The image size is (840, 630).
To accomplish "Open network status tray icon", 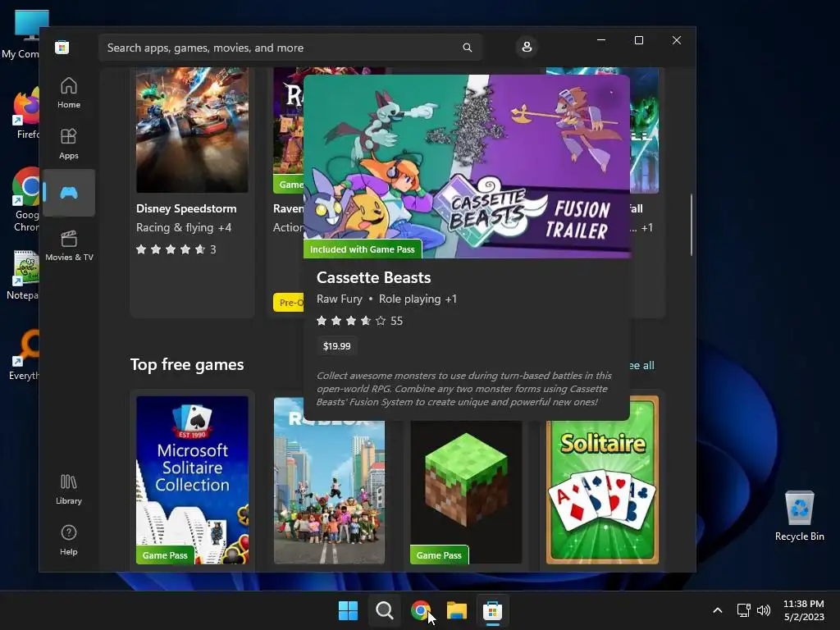I will coord(743,610).
